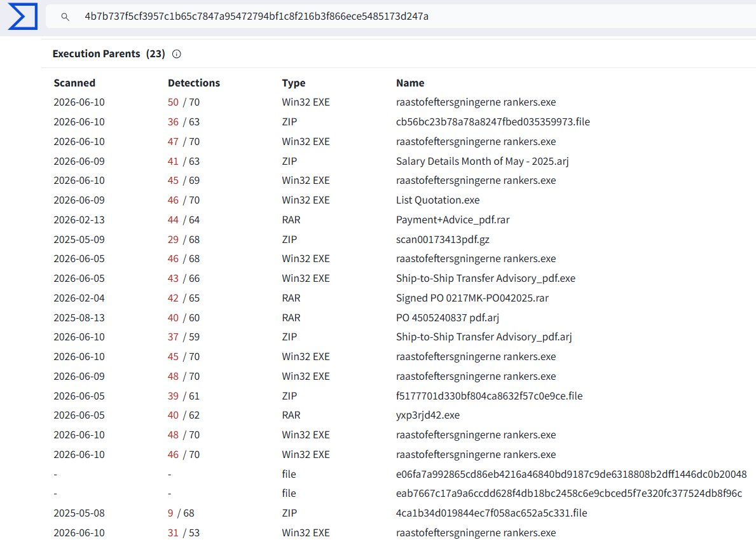Click the info icon beside Execution Parents

(177, 54)
